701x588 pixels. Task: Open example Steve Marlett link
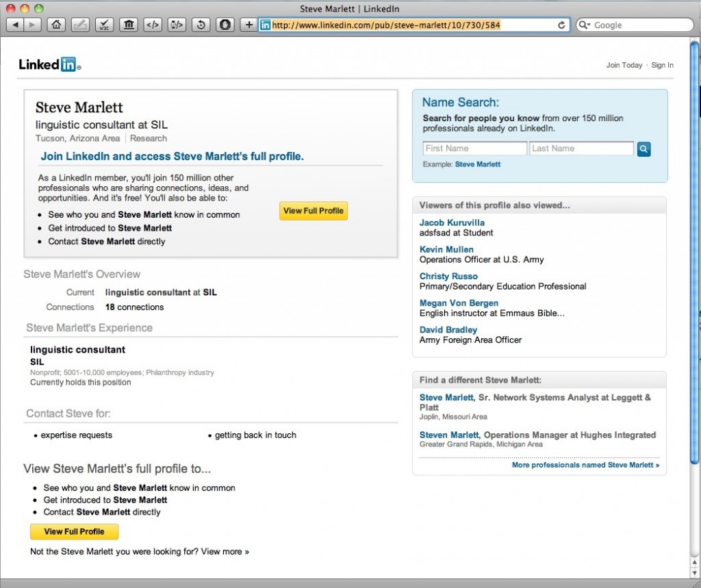pos(477,164)
